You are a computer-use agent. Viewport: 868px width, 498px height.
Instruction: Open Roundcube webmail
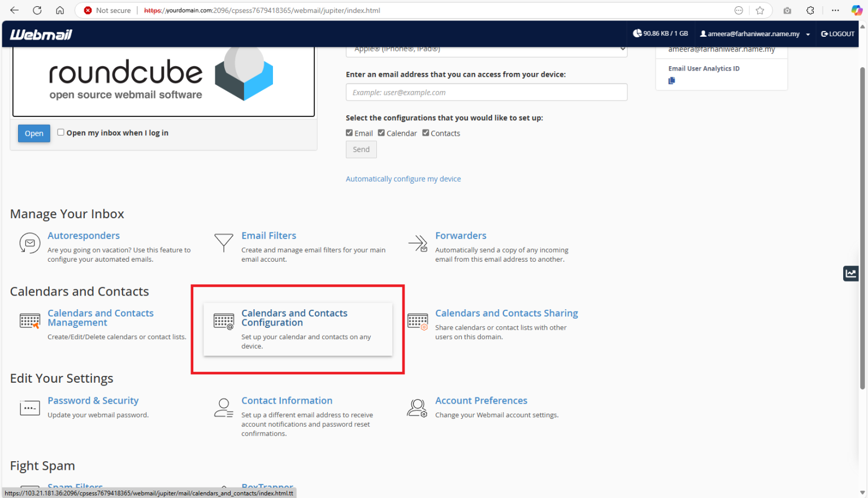pos(33,133)
